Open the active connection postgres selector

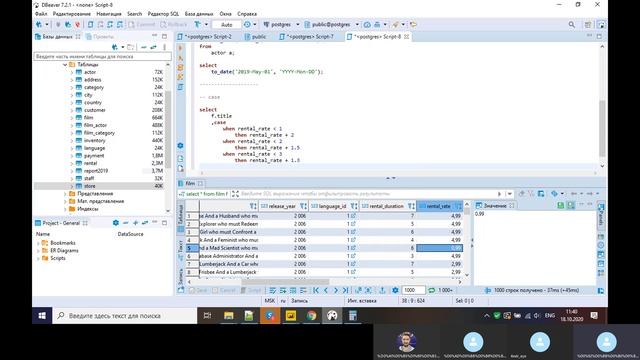(281, 24)
